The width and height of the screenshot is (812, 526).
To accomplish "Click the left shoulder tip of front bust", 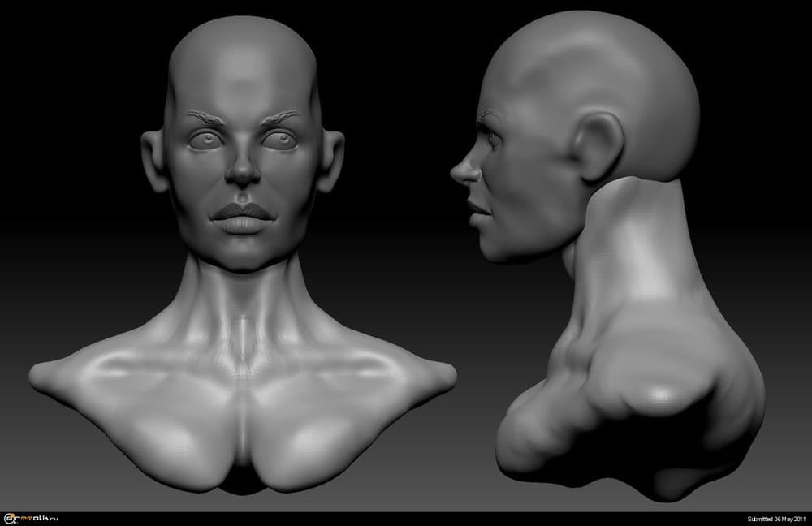I will pos(42,374).
